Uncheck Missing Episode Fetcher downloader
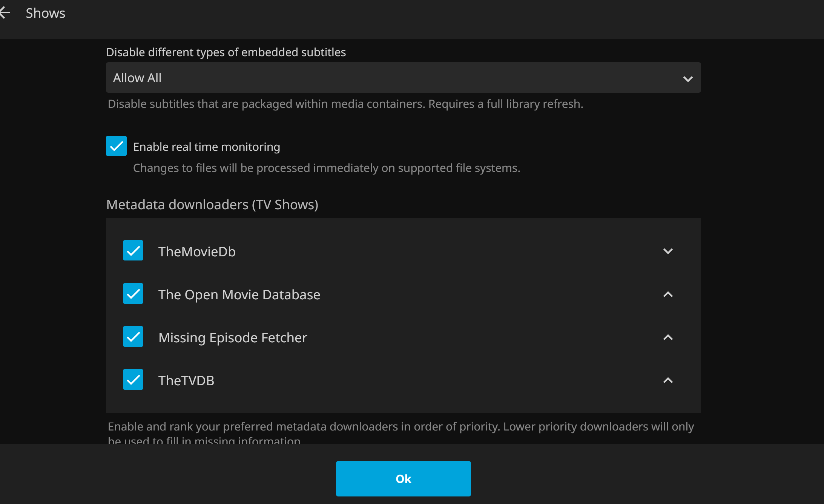 [133, 337]
